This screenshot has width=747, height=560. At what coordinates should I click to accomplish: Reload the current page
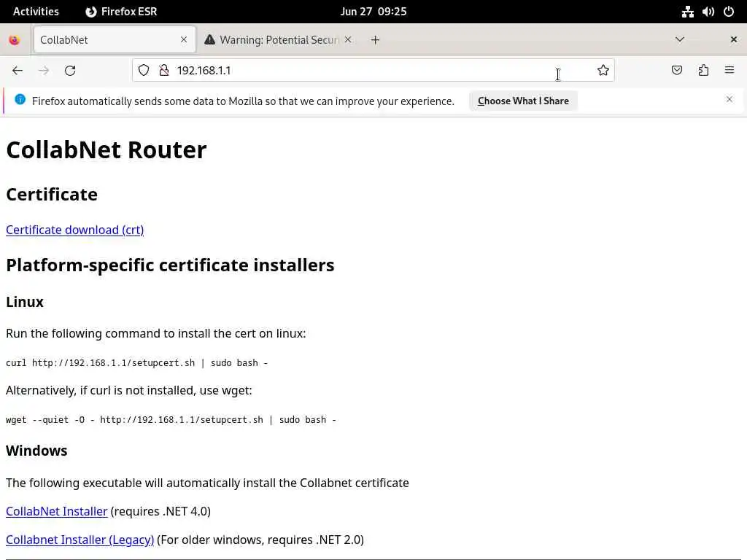(70, 71)
